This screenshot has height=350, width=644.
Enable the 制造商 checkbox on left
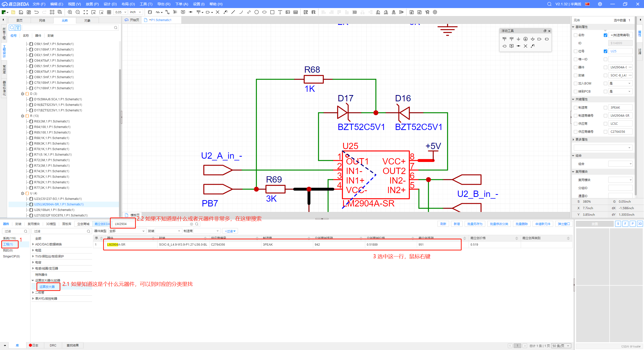click(576, 108)
